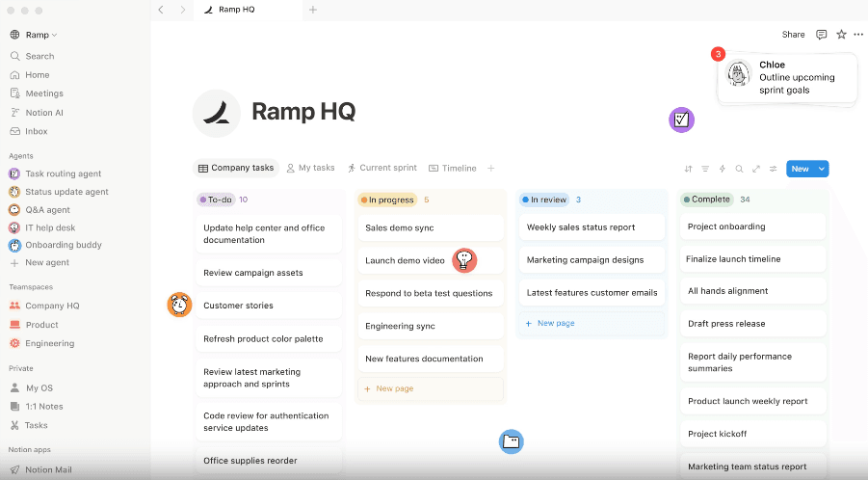868x480 pixels.
Task: Favorite the page with star icon
Action: (841, 35)
